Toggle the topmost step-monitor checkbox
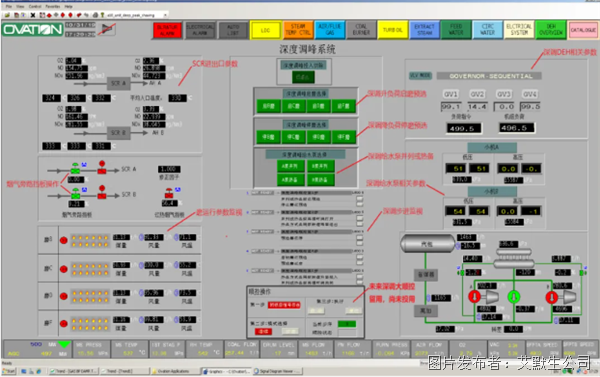The width and height of the screenshot is (600, 377). 359,200
